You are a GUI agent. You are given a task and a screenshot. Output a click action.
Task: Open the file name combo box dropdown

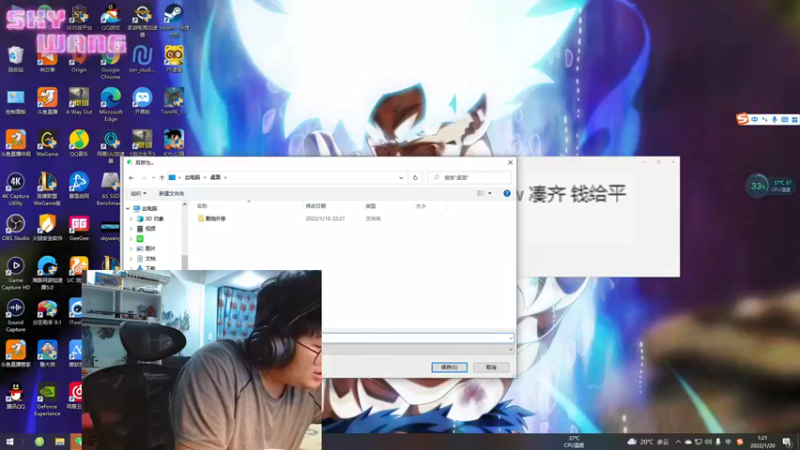(510, 338)
